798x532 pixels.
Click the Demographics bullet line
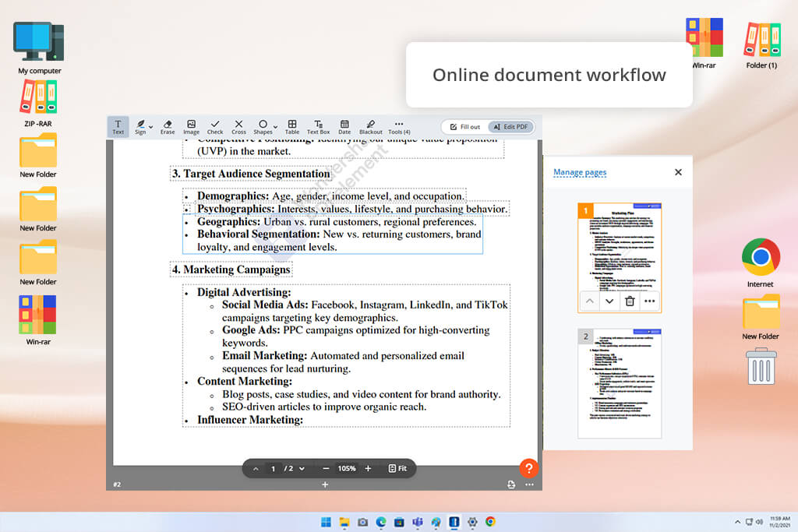point(330,196)
